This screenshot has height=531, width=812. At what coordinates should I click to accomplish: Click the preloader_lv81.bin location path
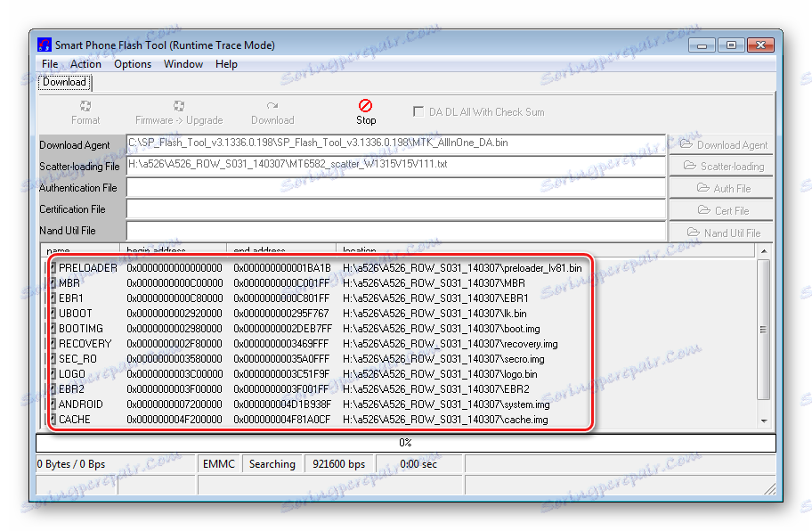(462, 268)
